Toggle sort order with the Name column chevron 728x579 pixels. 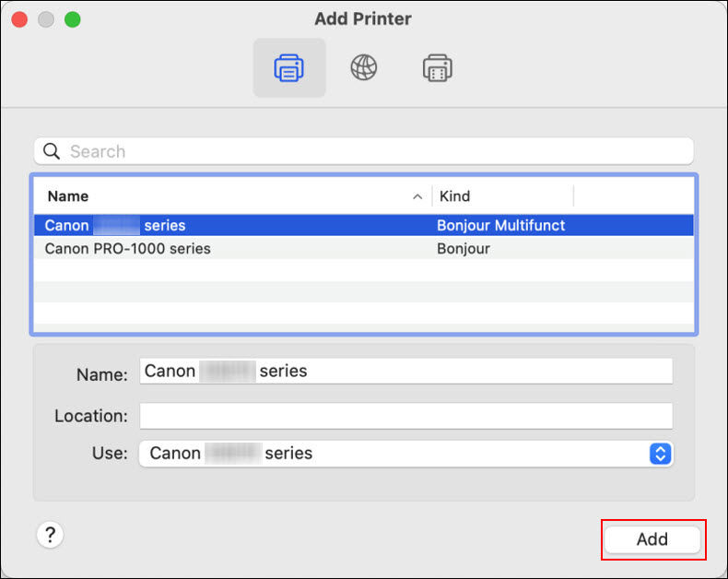tap(417, 196)
